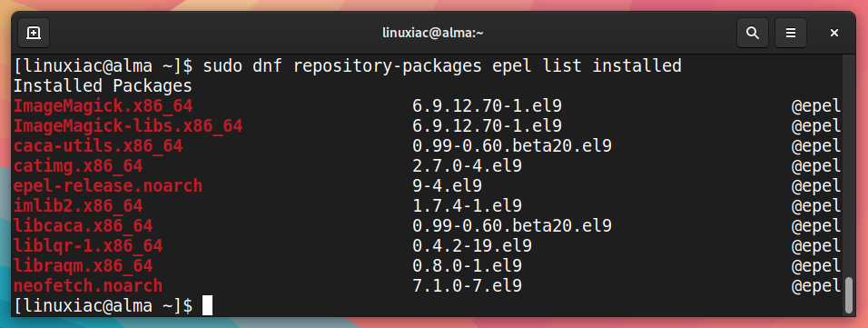Click the terminal scrollbar thumb
Screen dimensions: 868x328
pyautogui.click(x=849, y=295)
